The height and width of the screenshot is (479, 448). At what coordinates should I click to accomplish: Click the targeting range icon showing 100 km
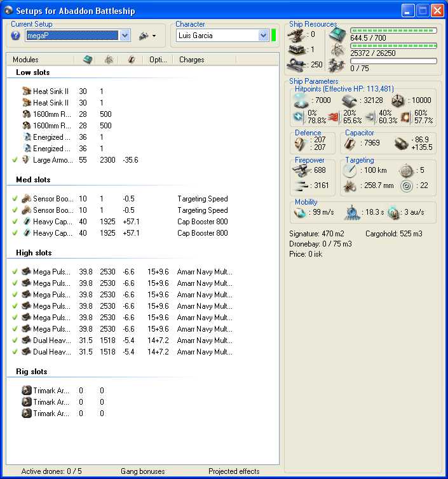coord(350,170)
